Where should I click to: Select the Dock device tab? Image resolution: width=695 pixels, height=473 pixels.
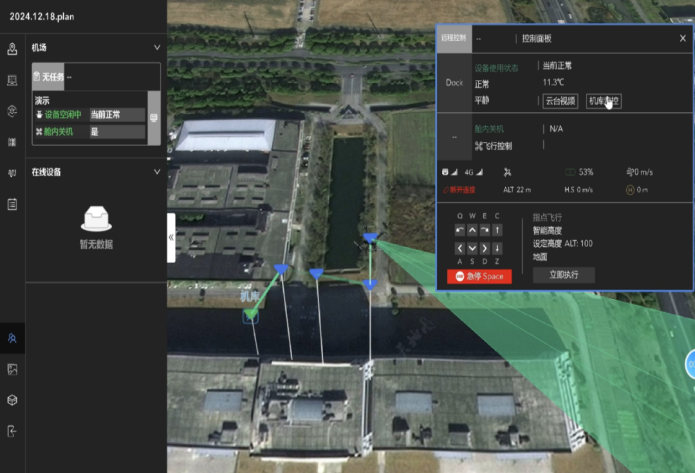454,83
